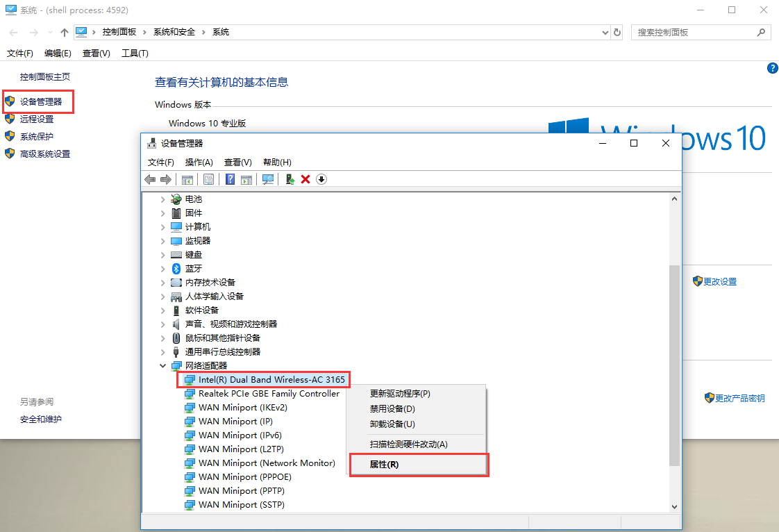The image size is (779, 532).
Task: Click the 更改设置 link
Action: click(720, 282)
